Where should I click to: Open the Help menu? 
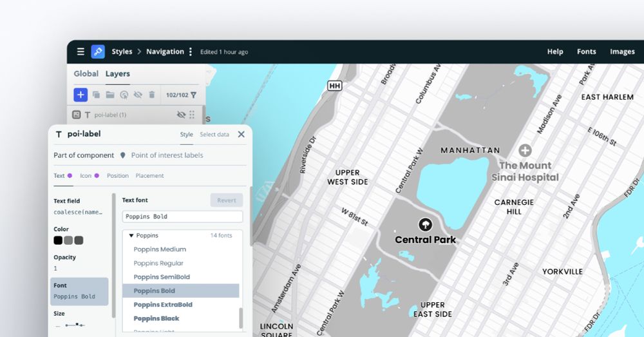555,52
